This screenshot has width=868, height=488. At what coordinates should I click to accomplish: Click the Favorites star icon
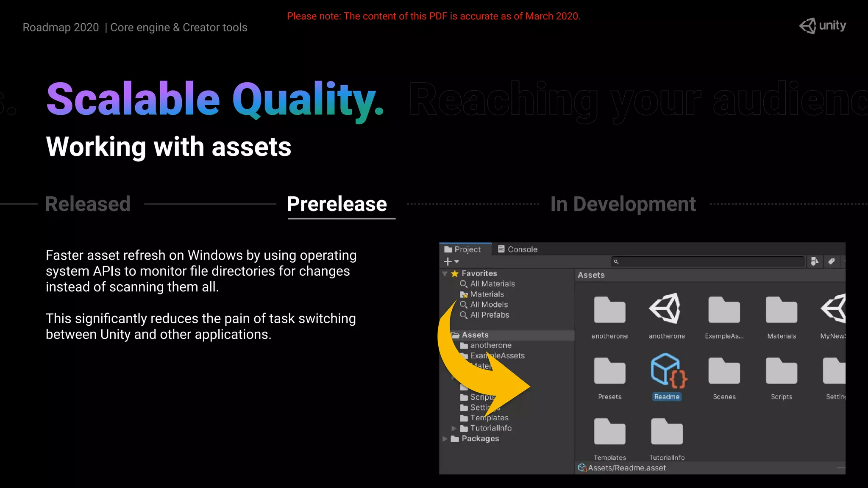(455, 274)
